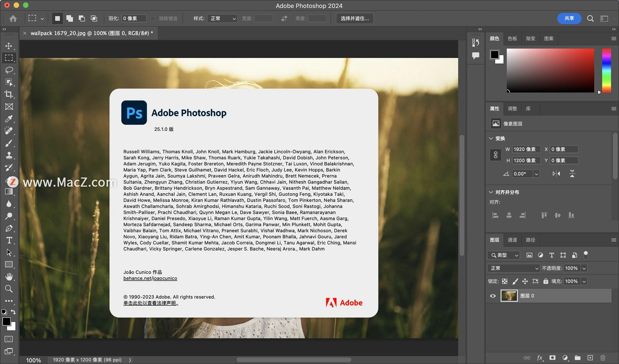Click the delete layer trash icon
Screen dimensions: 619x364
(603, 358)
